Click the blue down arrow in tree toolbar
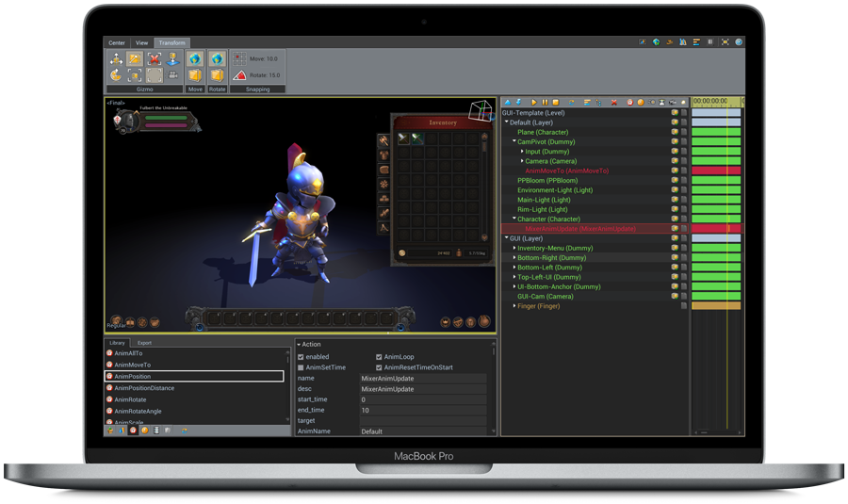This screenshot has width=848, height=504. tap(518, 102)
